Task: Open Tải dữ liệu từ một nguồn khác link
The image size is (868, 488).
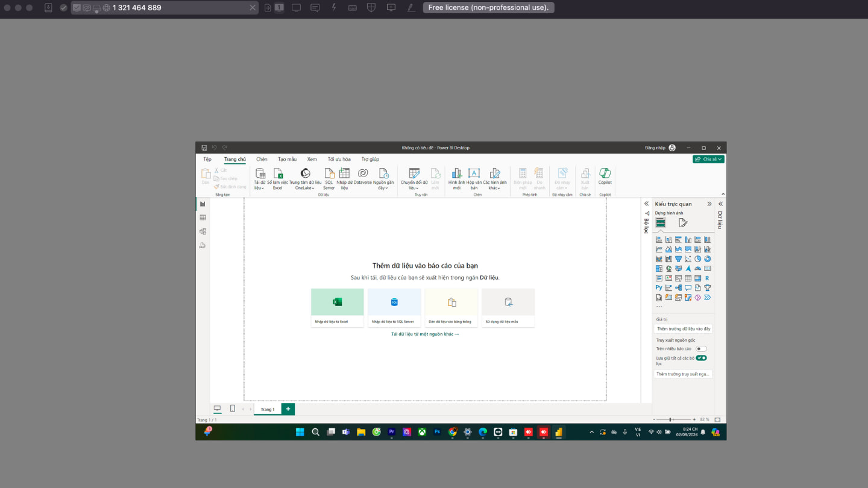Action: pyautogui.click(x=425, y=334)
